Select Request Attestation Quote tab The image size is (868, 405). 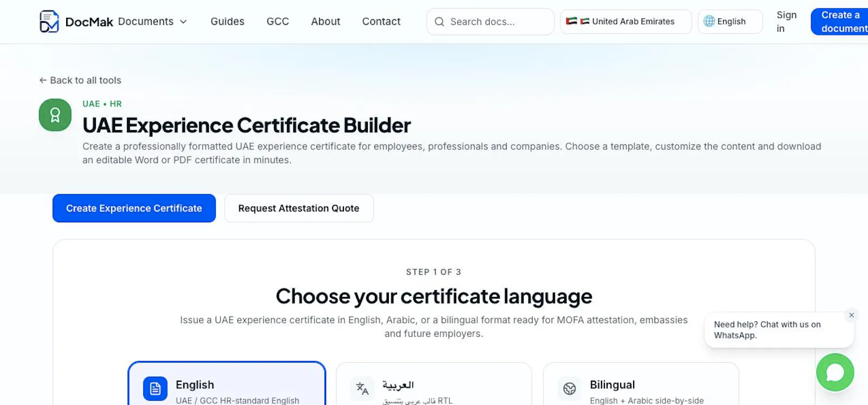pos(299,208)
